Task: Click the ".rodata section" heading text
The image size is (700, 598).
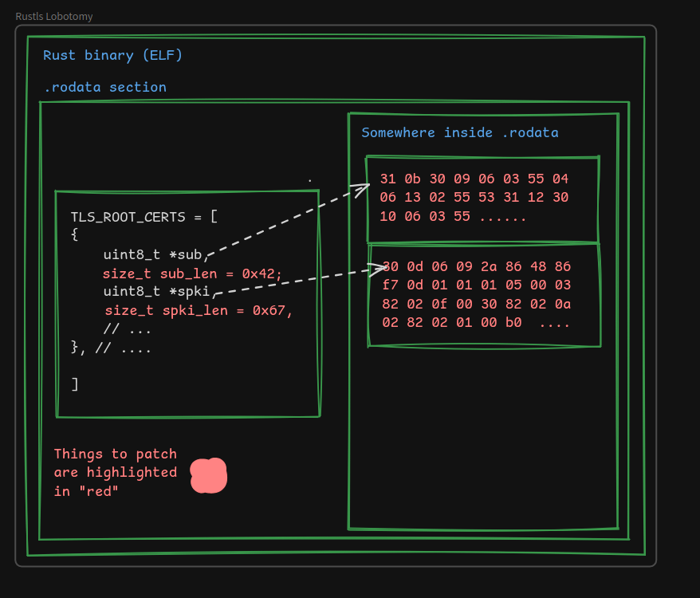Action: 104,87
